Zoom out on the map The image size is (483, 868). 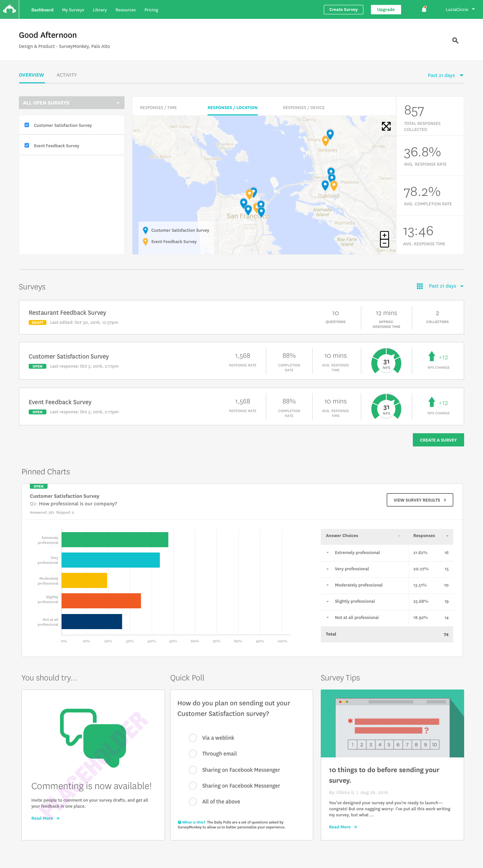click(x=385, y=243)
